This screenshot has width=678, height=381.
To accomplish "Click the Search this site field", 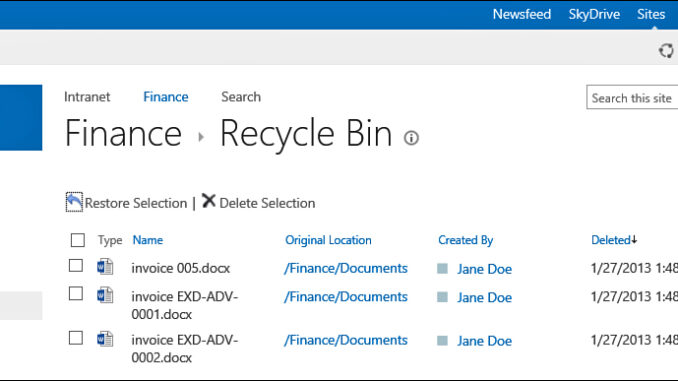I will coord(632,97).
